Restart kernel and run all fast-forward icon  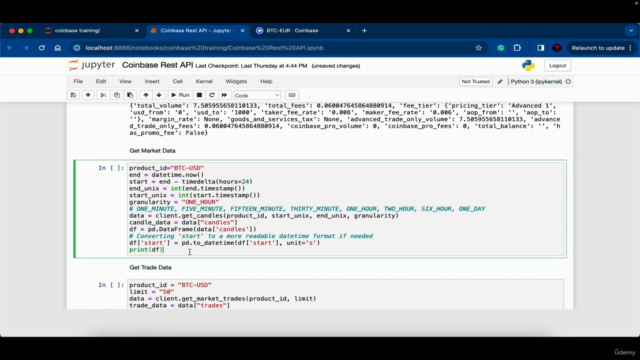pos(224,95)
